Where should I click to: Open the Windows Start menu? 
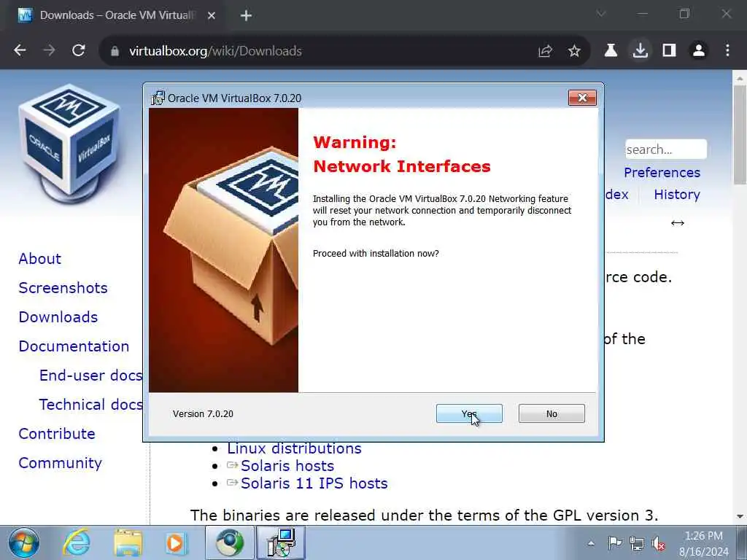click(x=23, y=542)
